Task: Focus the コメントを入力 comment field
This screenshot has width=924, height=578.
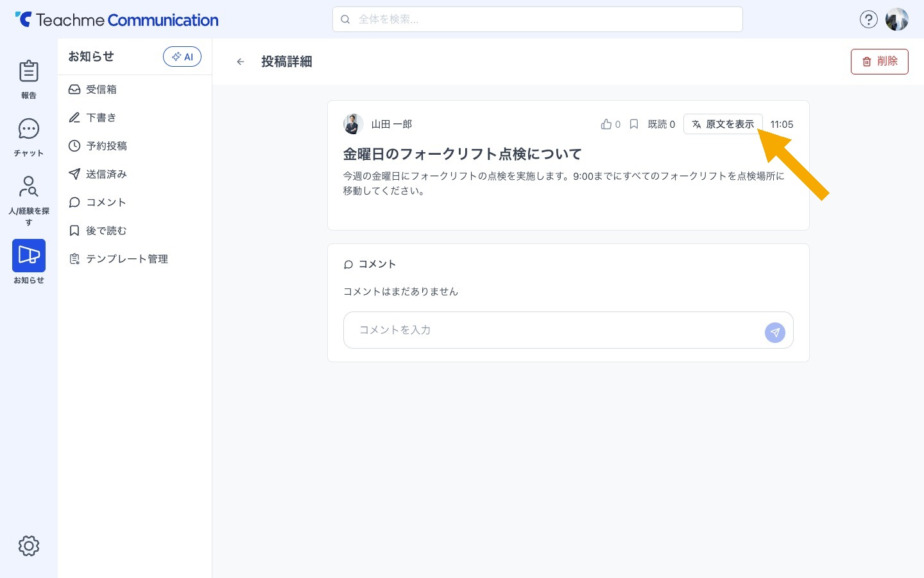Action: (x=569, y=330)
